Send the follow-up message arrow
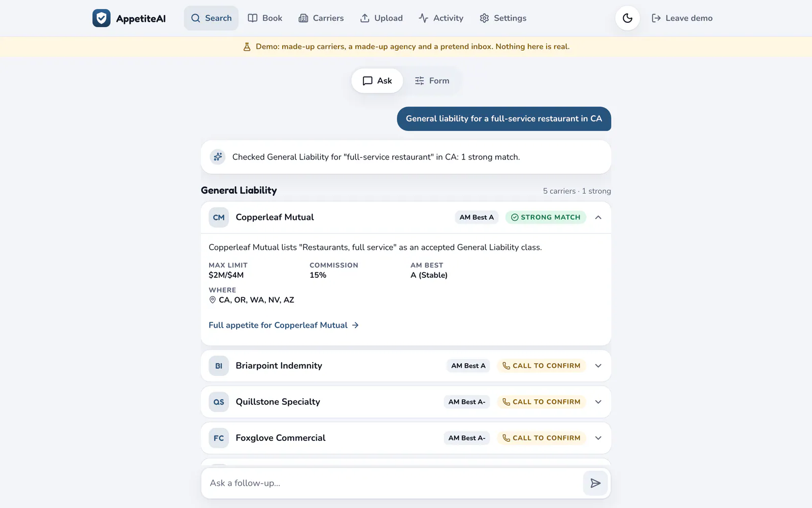The height and width of the screenshot is (508, 812). pos(595,483)
